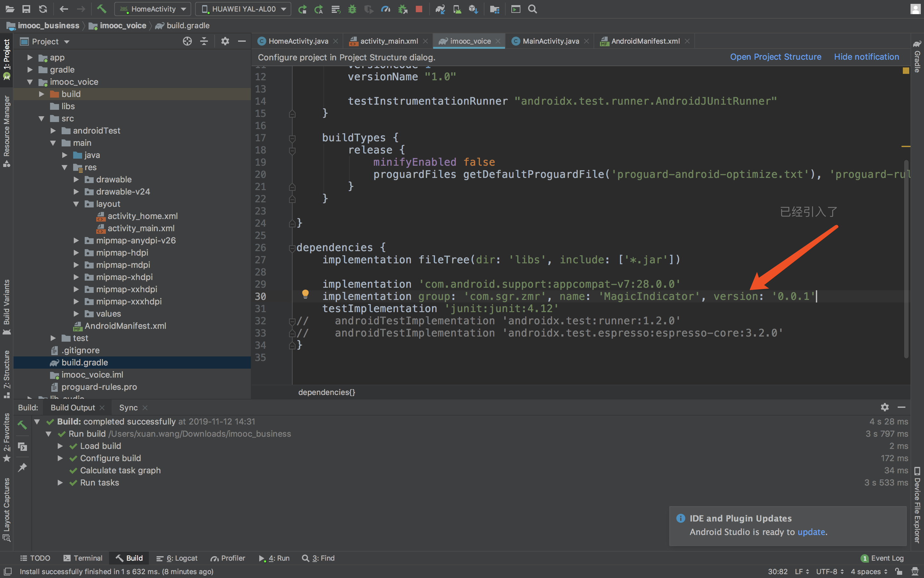Screen dimensions: 924x578
Task: Click the Run app green arrow icon
Action: (x=303, y=9)
